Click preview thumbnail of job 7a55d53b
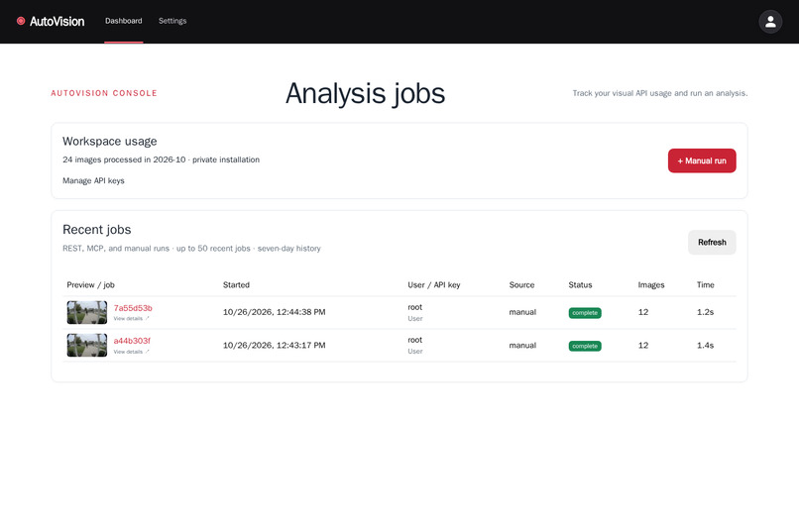Viewport: 799px width, 532px height. pos(87,312)
